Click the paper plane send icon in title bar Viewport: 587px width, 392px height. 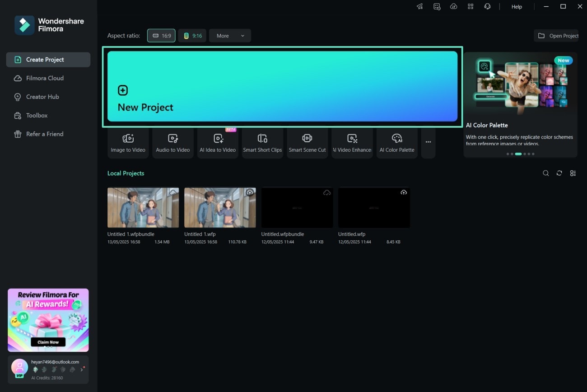[x=420, y=6]
